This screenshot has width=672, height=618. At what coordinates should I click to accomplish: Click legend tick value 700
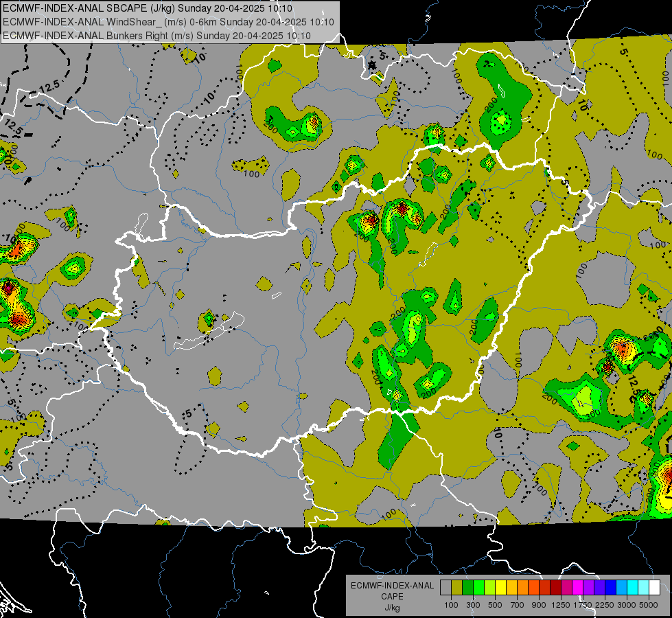pyautogui.click(x=518, y=605)
